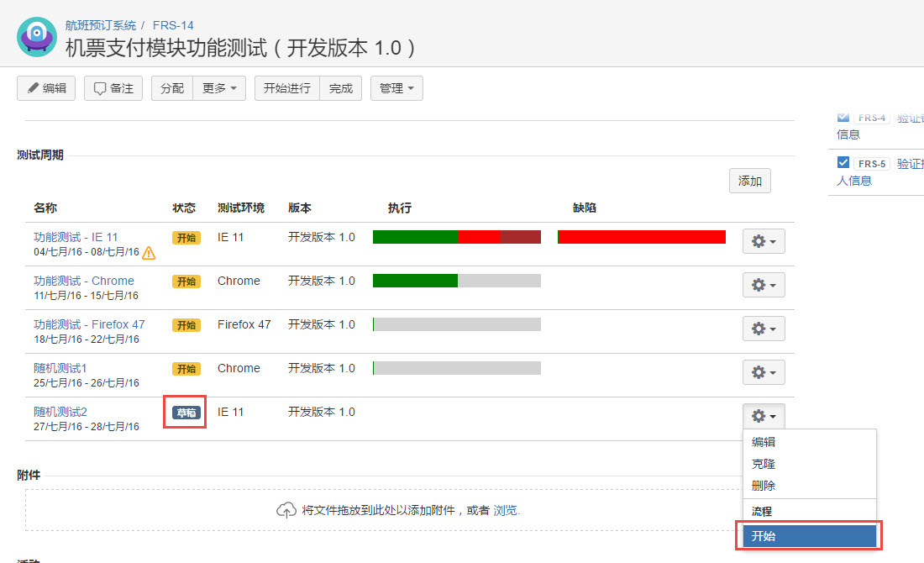924x563 pixels.
Task: Open gear menu for 功能测试 - Chrome
Action: point(763,285)
